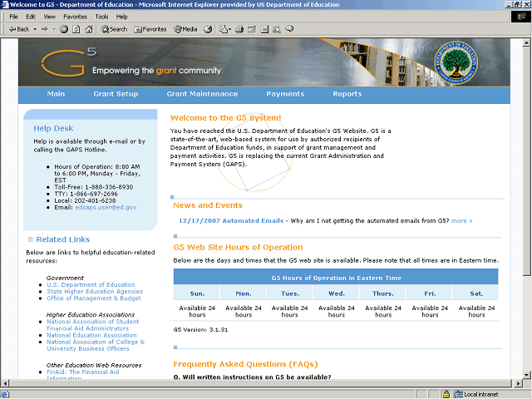532x399 pixels.
Task: Open the Favorites pane in toolbar
Action: 150,30
